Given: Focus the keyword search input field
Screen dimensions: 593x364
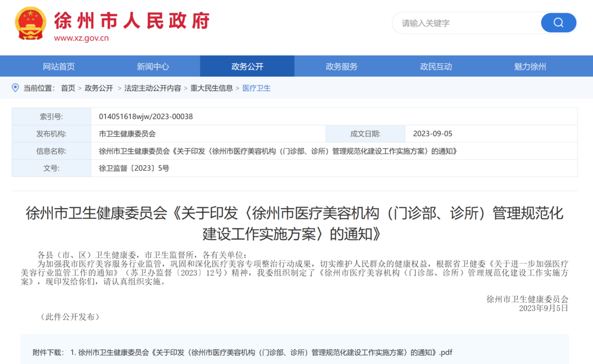Looking at the screenshot, I should [467, 23].
